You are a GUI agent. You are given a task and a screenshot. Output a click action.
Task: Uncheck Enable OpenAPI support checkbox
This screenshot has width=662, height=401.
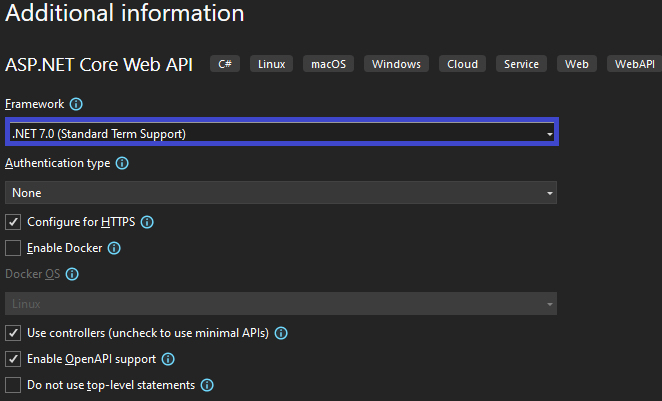[13, 359]
